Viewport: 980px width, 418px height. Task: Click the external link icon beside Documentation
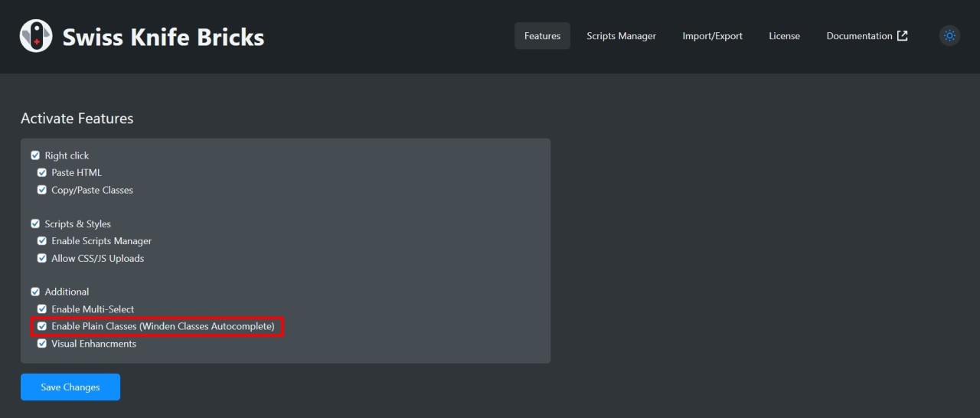pos(903,36)
